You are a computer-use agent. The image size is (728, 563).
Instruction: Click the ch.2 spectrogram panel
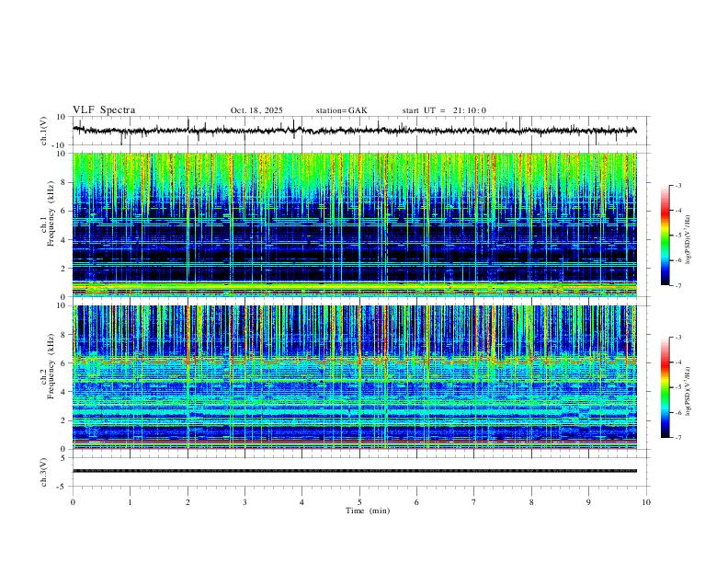point(355,377)
